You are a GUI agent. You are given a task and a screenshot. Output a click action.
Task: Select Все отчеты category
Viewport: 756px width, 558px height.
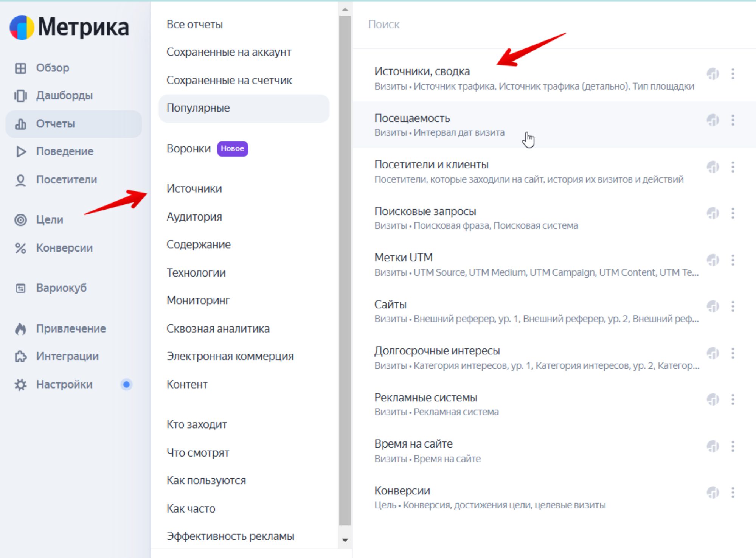pyautogui.click(x=195, y=25)
